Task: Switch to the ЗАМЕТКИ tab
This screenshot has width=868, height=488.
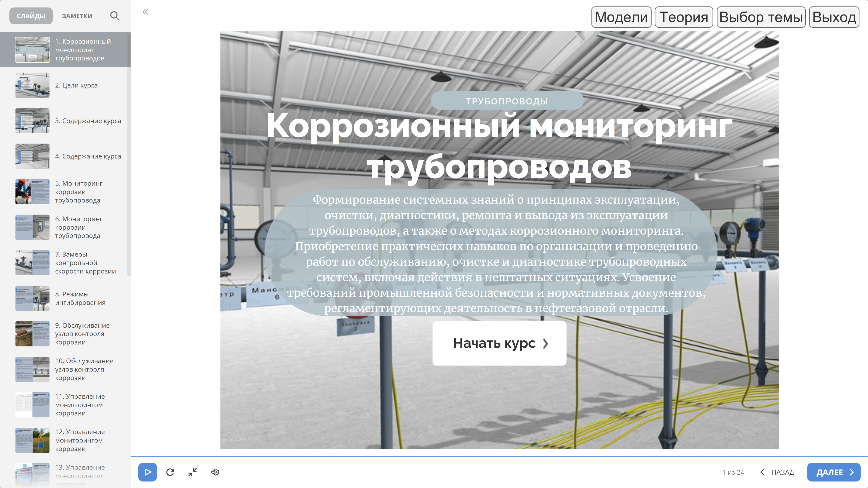Action: click(x=77, y=16)
